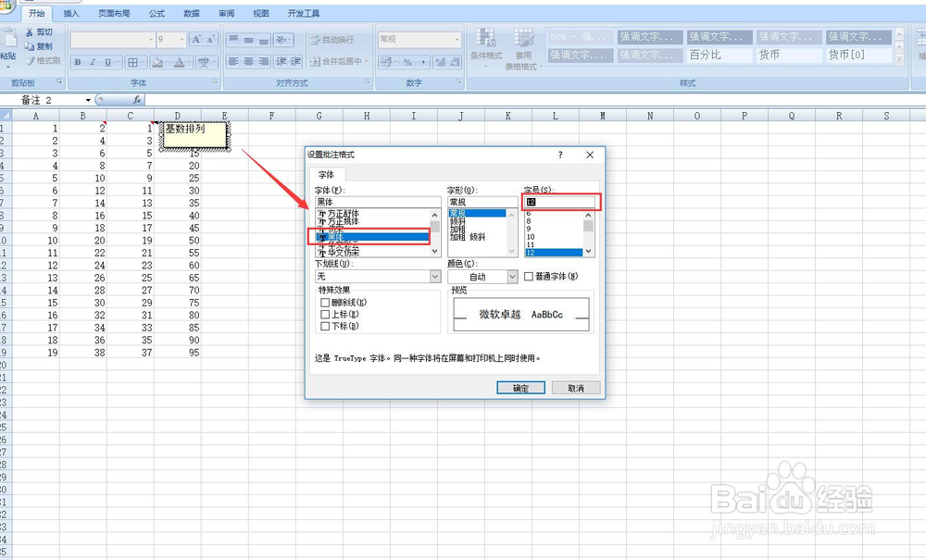Click the top align icon

tap(234, 40)
